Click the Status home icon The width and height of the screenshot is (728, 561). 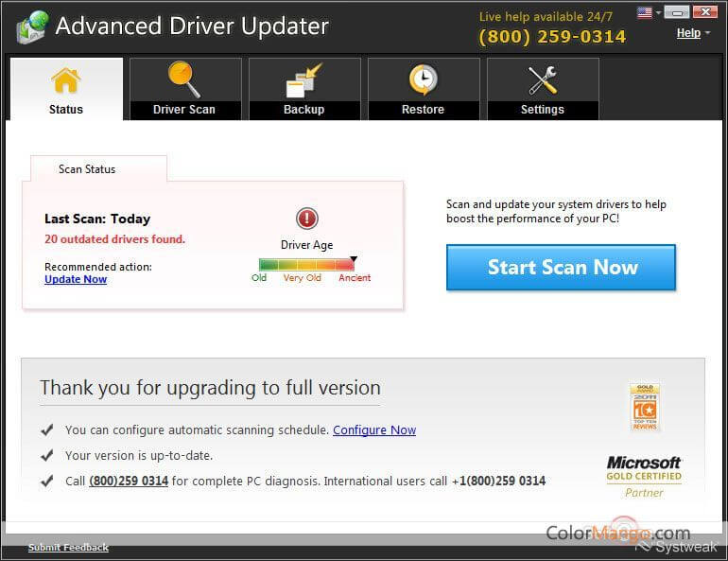coord(66,81)
